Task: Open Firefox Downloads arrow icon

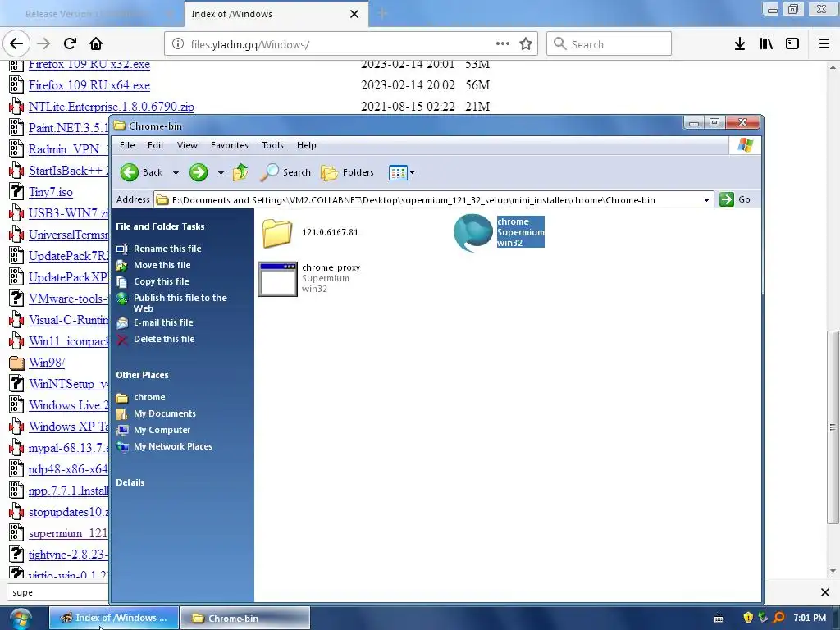Action: (x=740, y=44)
